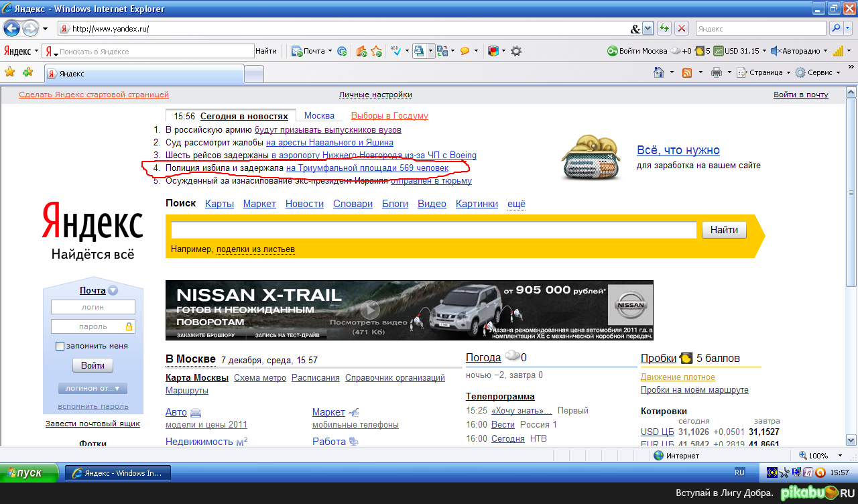
Task: Click the 'Войти в почту' link
Action: (x=801, y=94)
